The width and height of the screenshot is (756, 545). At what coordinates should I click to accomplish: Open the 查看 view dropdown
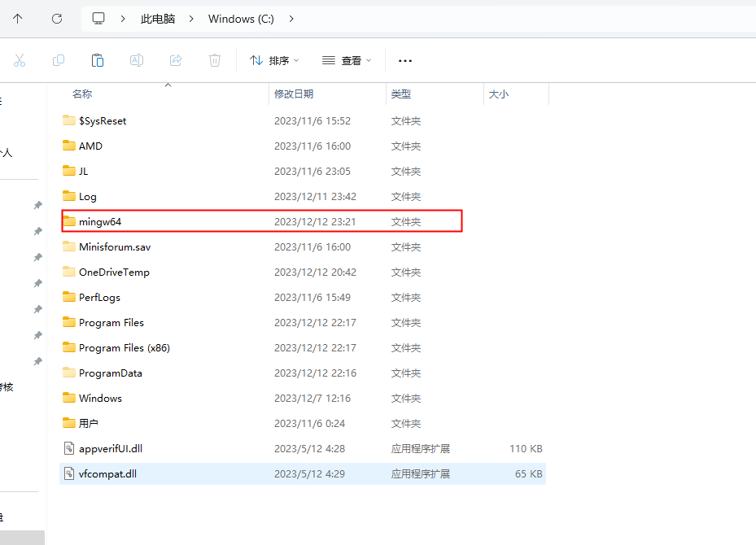tap(347, 61)
